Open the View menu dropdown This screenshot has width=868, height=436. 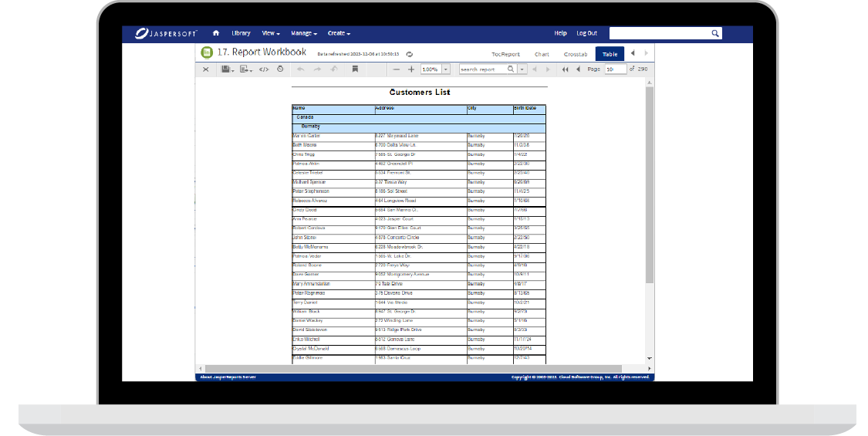point(271,33)
